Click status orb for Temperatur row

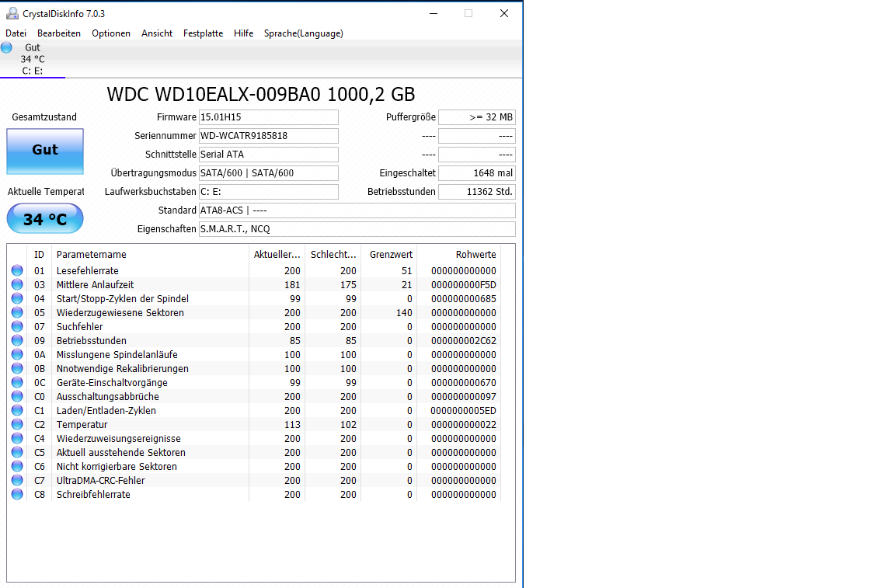point(17,424)
